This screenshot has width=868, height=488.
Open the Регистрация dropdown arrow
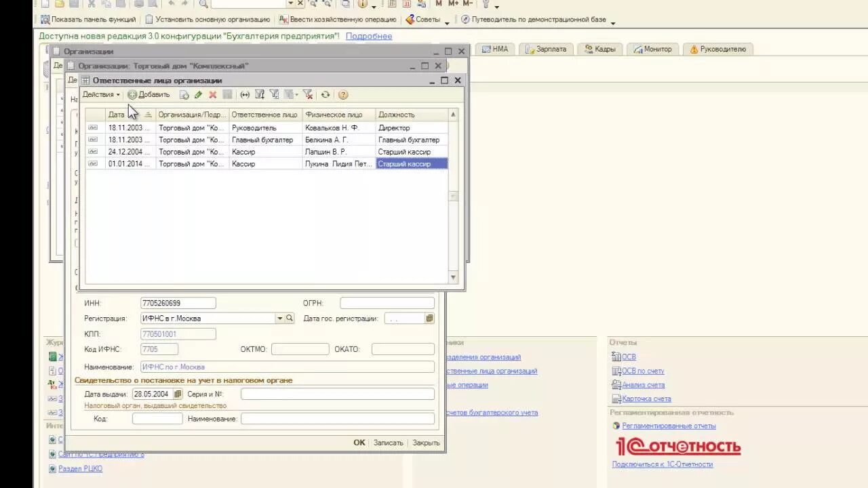pos(279,318)
